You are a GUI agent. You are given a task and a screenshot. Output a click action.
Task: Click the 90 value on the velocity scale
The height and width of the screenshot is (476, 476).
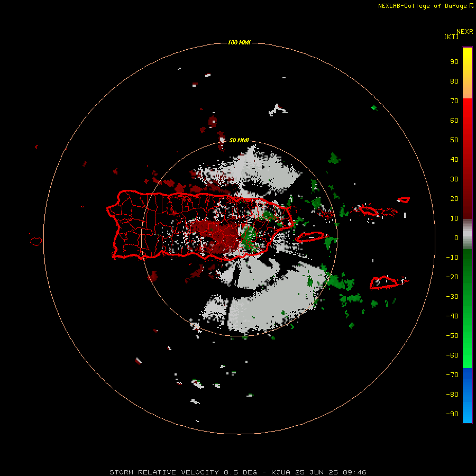coord(454,62)
